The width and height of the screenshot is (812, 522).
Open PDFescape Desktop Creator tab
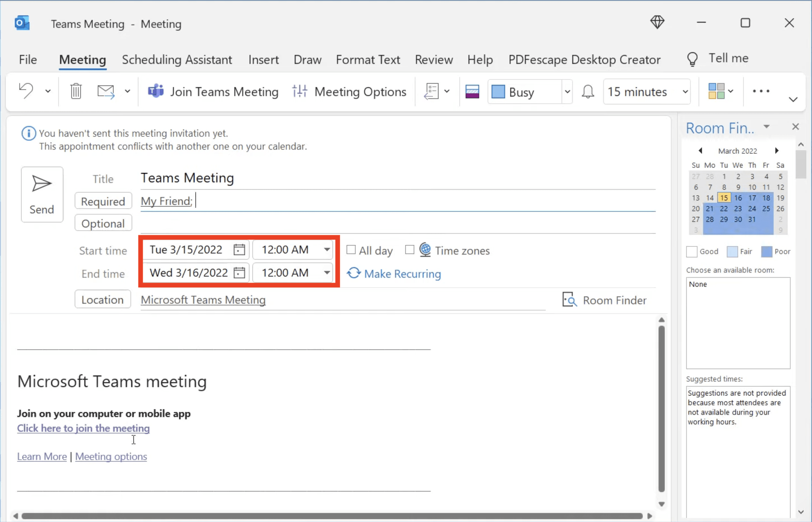click(x=584, y=59)
